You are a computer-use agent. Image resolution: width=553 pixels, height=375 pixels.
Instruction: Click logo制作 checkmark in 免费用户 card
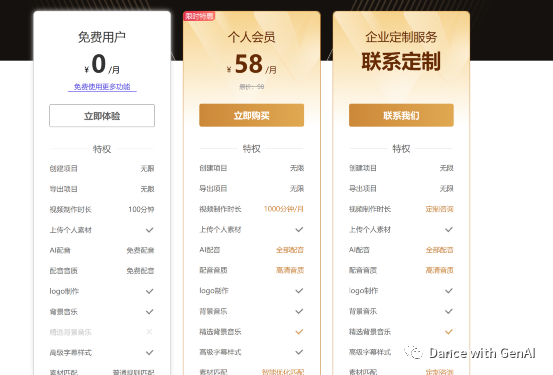150,291
